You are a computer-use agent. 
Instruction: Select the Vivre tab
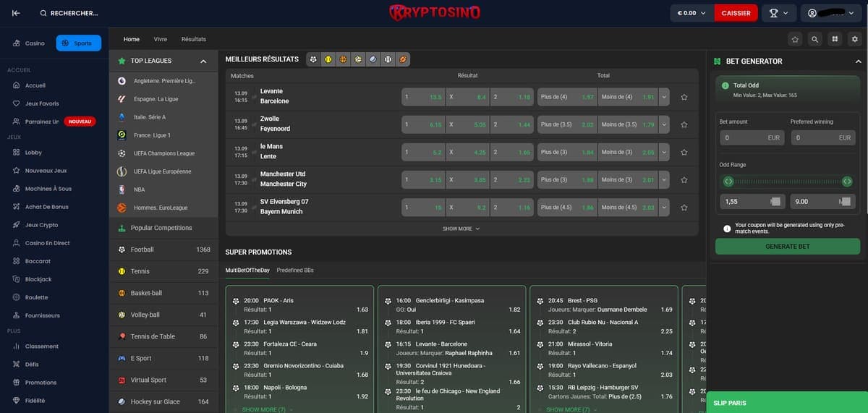pyautogui.click(x=161, y=39)
